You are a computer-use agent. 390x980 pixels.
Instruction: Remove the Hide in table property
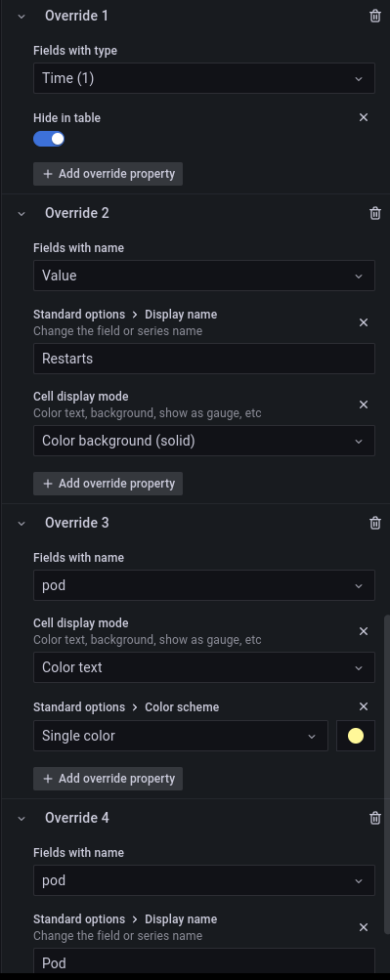364,117
